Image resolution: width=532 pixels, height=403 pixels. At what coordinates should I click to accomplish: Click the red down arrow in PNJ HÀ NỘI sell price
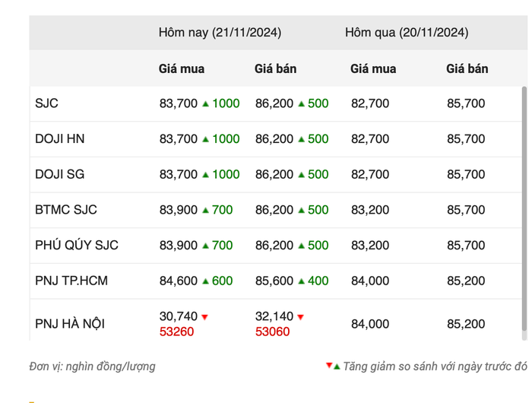(x=301, y=317)
